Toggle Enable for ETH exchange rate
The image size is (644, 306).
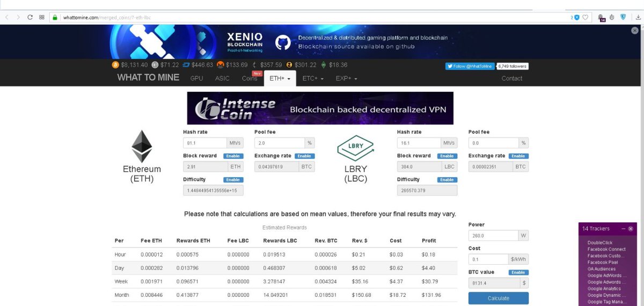304,156
